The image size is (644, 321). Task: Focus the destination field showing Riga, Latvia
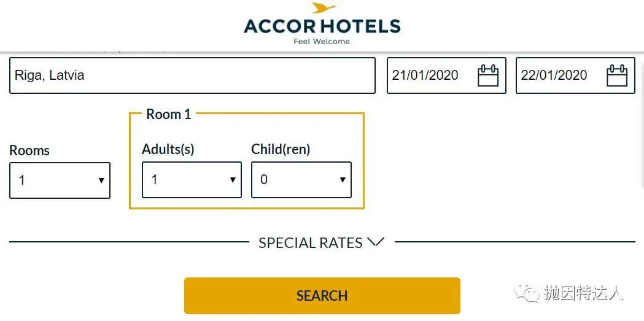(192, 75)
